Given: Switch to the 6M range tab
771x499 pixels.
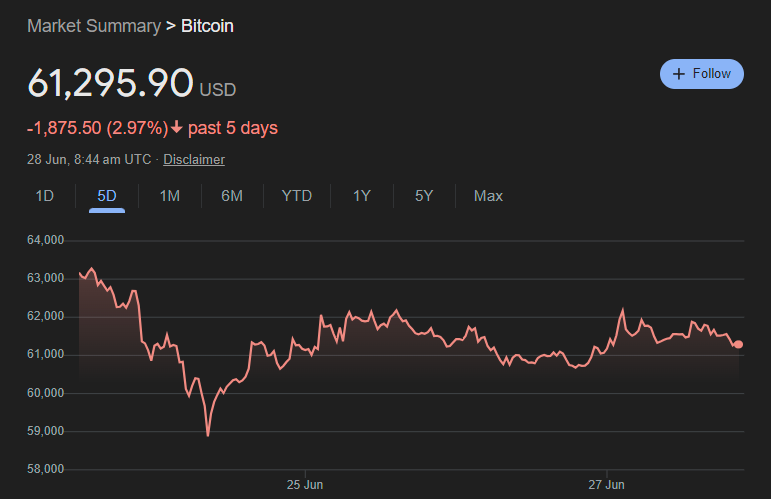Looking at the screenshot, I should click(232, 196).
